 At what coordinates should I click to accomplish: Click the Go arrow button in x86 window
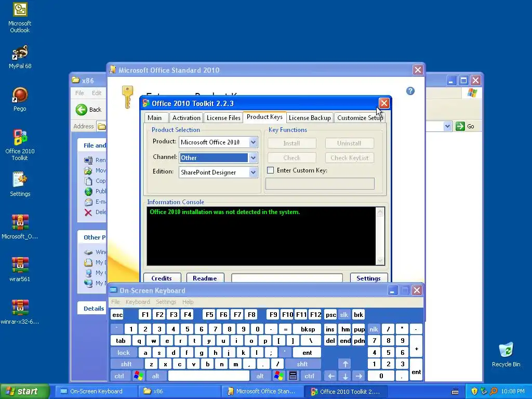(x=460, y=126)
